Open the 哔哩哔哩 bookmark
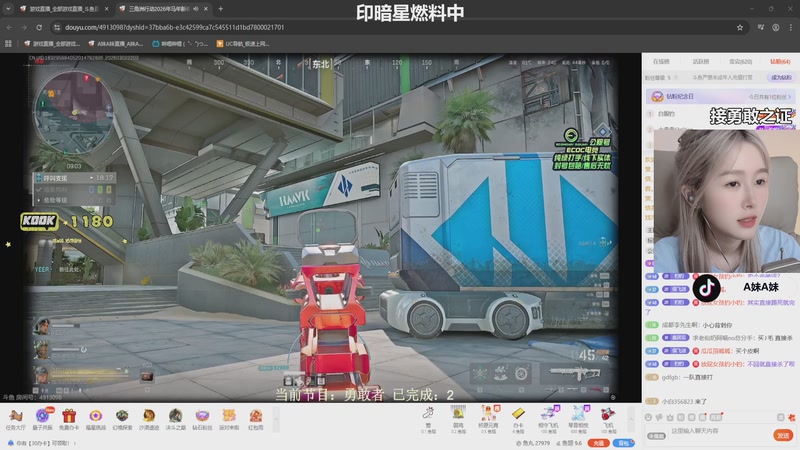Screen dimensions: 800x450 (181, 44)
